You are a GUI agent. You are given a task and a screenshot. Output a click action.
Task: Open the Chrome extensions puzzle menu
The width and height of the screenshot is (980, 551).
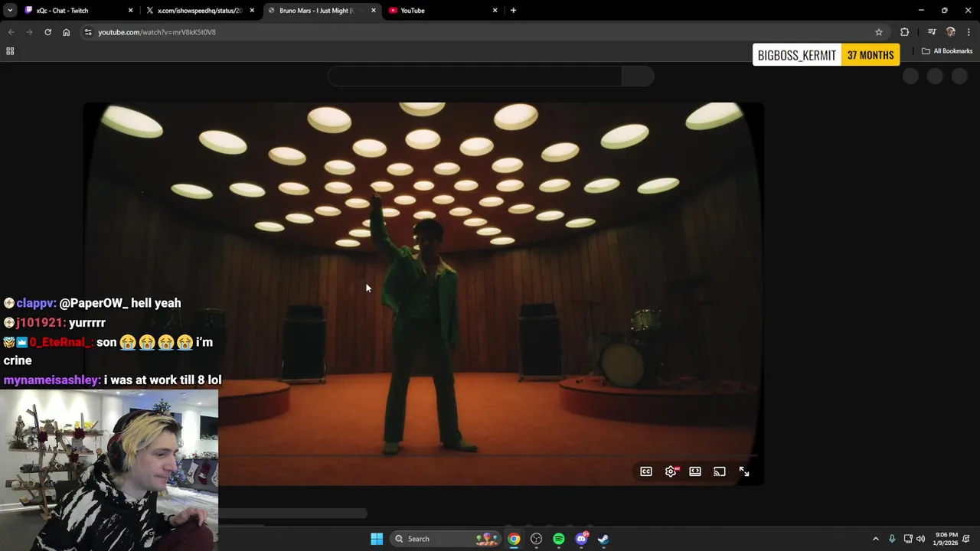904,32
